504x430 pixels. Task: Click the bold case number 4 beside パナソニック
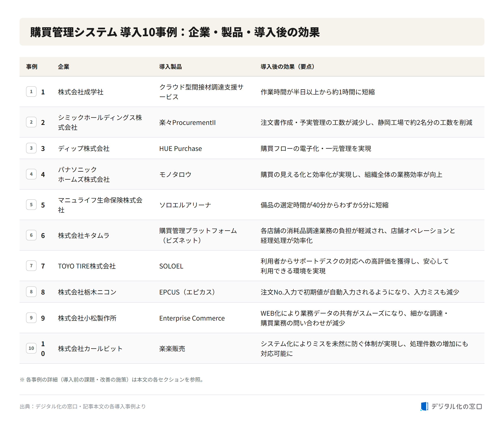click(x=43, y=175)
